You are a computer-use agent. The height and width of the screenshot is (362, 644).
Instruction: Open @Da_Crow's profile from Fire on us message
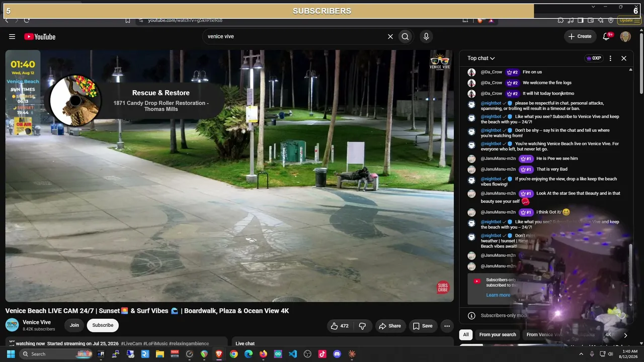[x=492, y=72]
